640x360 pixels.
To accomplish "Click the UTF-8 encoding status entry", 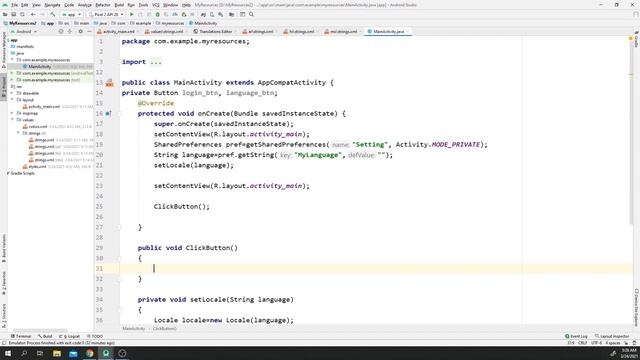I will click(596, 343).
